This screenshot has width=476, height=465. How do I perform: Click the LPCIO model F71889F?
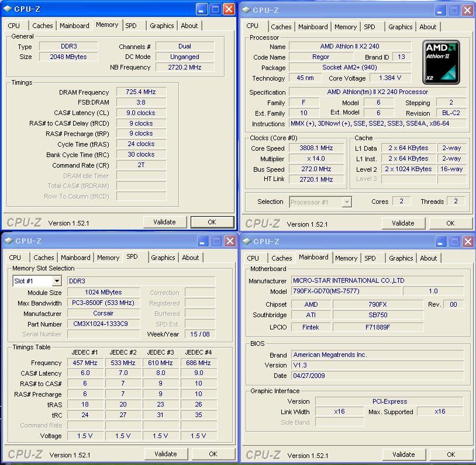pos(378,327)
